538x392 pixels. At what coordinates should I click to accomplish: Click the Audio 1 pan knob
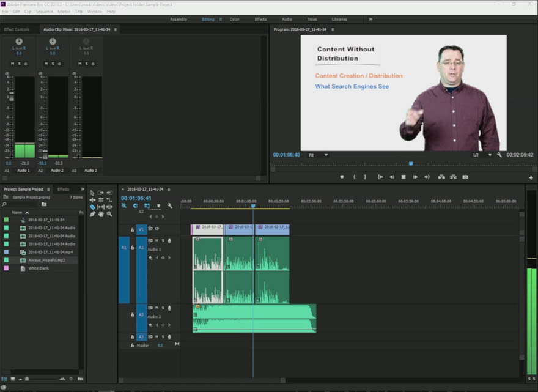19,41
